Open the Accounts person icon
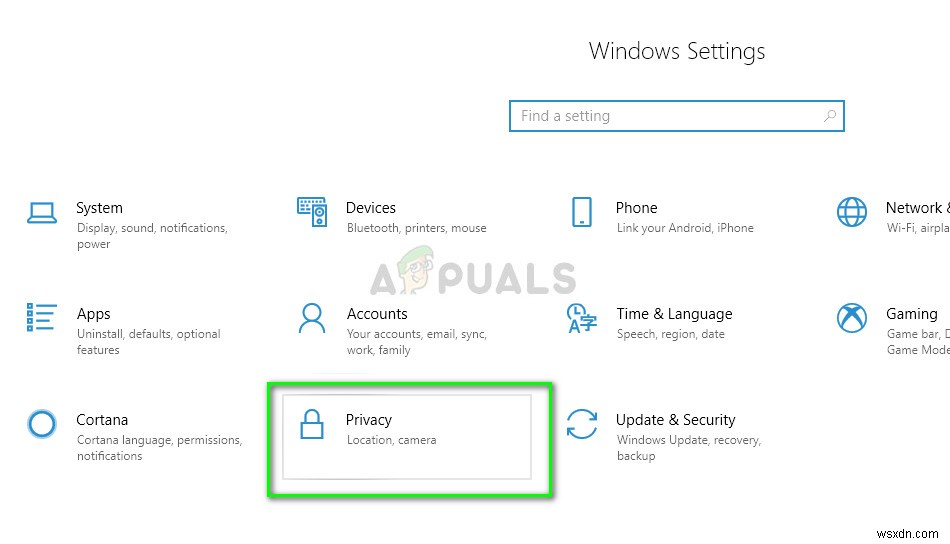The width and height of the screenshot is (950, 544). click(x=312, y=318)
